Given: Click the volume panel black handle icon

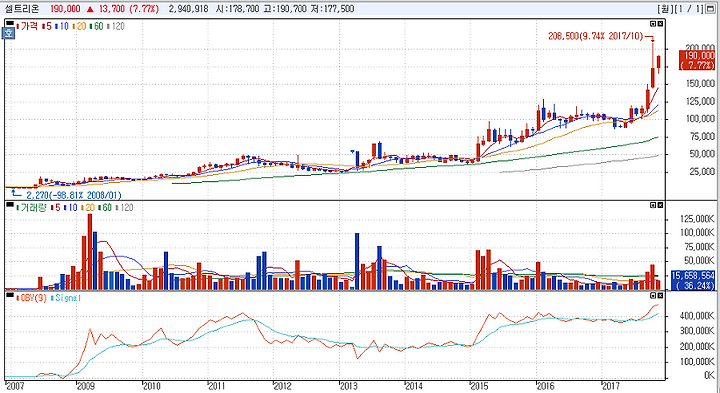Looking at the screenshot, I should 9,204.
